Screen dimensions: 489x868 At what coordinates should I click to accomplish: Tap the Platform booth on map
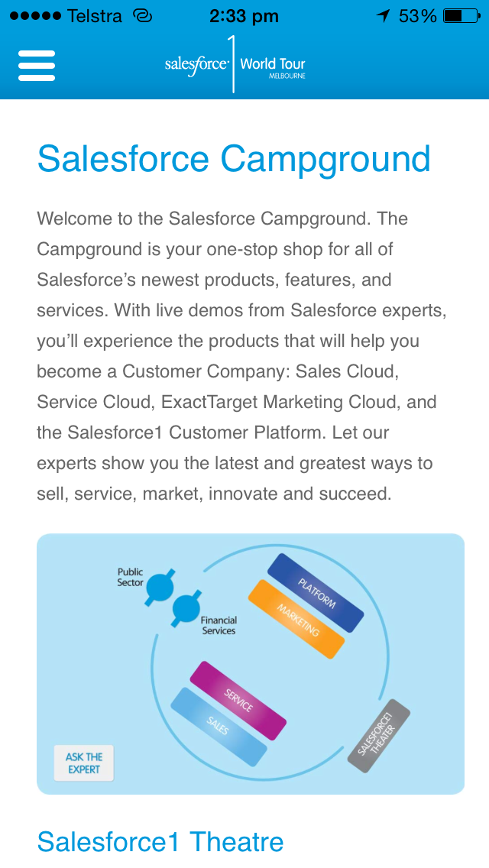click(316, 592)
